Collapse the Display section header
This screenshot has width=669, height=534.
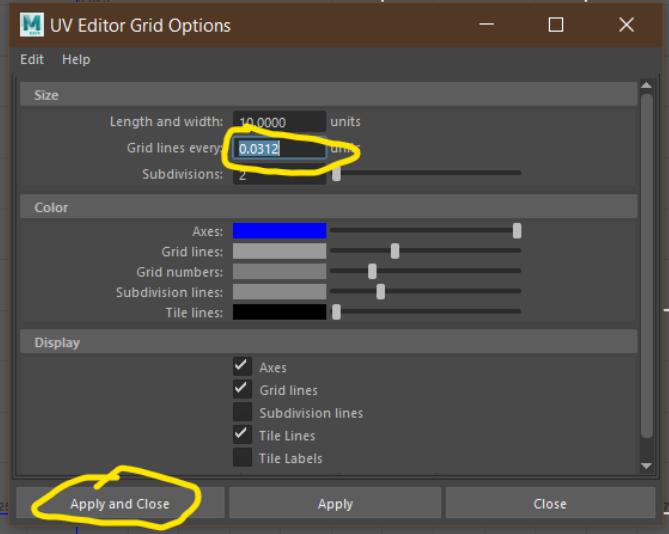tap(328, 342)
